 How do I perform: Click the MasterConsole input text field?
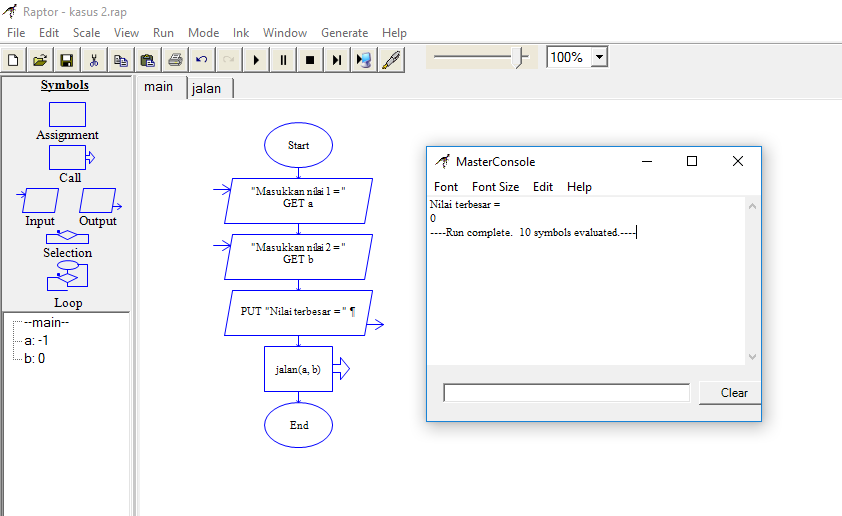[567, 393]
